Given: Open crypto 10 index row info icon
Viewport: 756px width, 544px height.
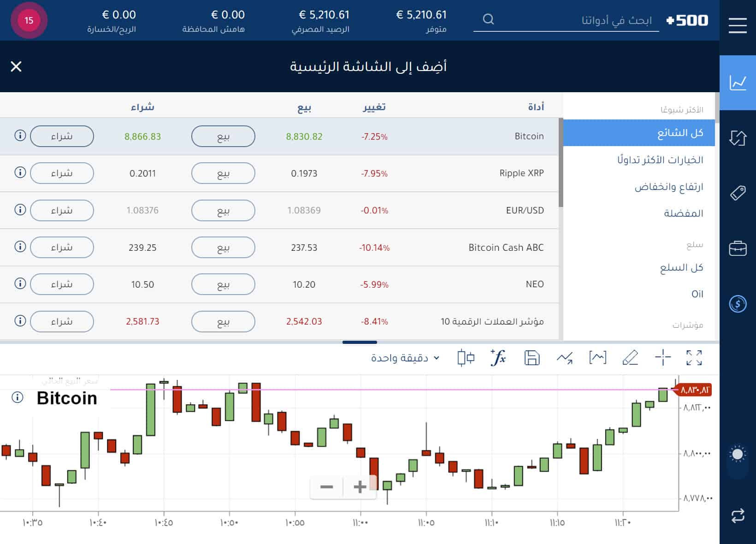Looking at the screenshot, I should pos(20,320).
